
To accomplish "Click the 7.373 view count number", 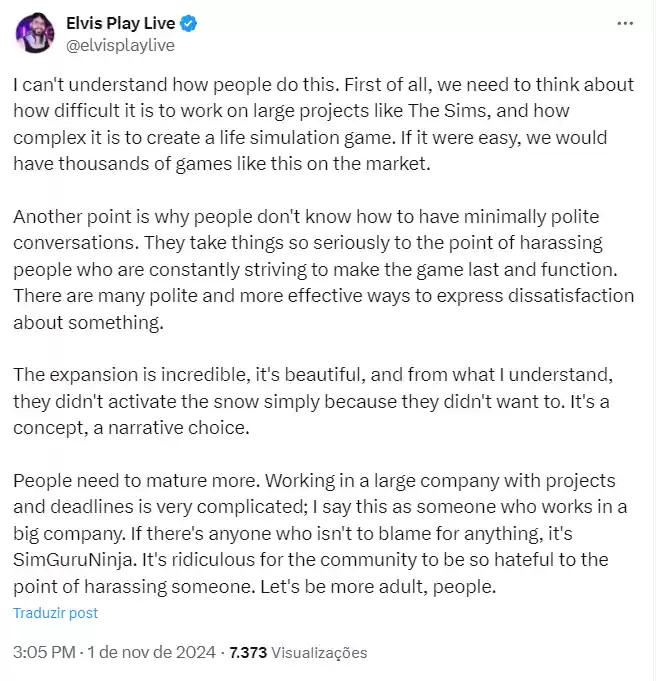I will [x=248, y=652].
